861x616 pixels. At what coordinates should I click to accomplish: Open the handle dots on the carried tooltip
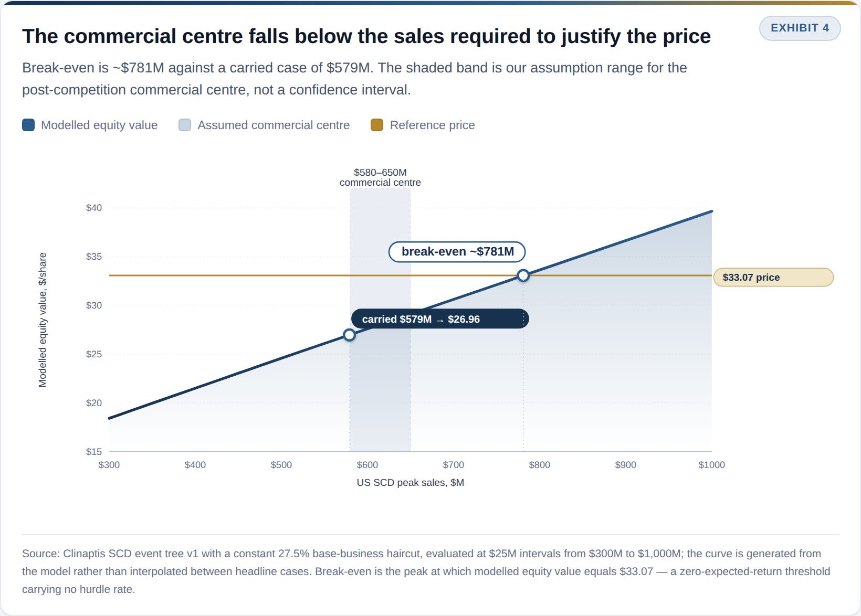523,319
